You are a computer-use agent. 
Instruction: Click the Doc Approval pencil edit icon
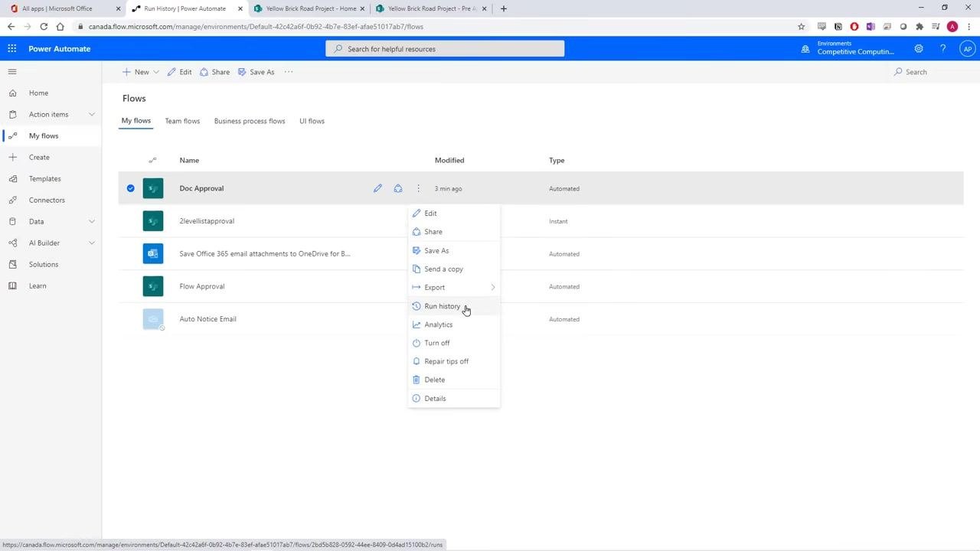pos(377,188)
